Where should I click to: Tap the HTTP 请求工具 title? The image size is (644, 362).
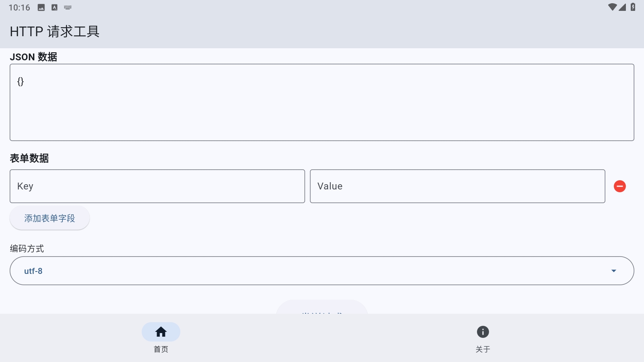pos(55,31)
